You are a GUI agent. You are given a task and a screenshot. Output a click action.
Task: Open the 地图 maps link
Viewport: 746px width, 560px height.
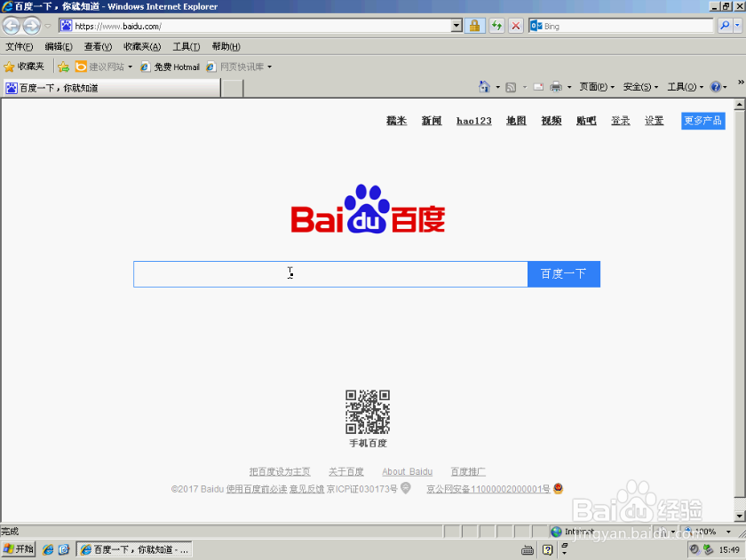point(516,121)
